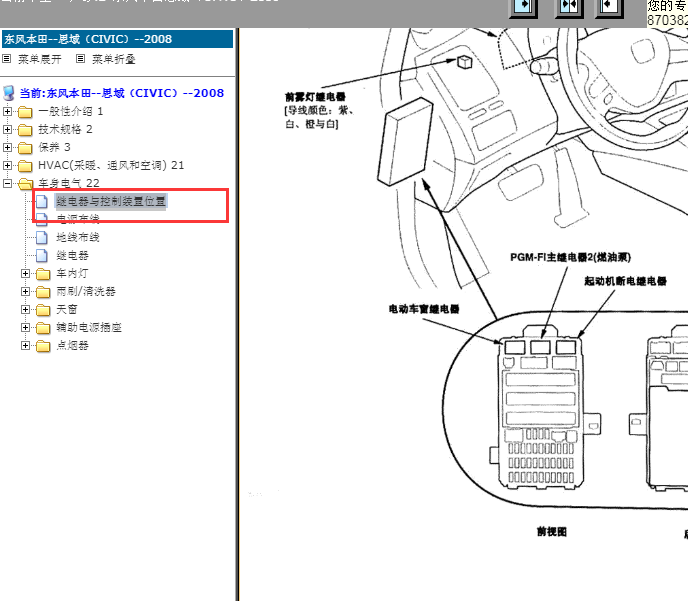Click the 前视图 caption under fuse box

pyautogui.click(x=552, y=532)
